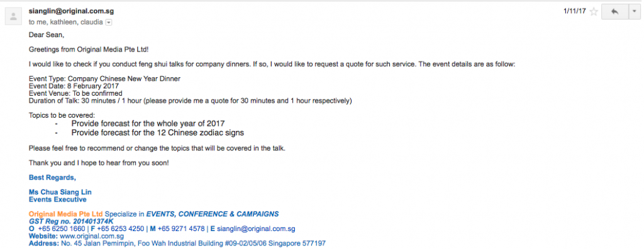Click the orange Original Media Pte Ltd text
This screenshot has width=644, height=250.
pyautogui.click(x=65, y=214)
